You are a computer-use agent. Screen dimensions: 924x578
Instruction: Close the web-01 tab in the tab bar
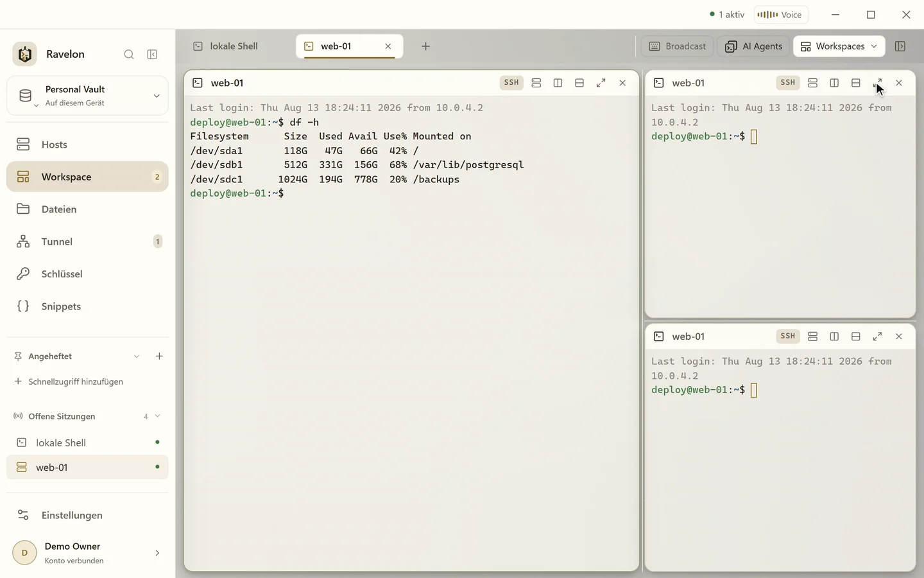(x=388, y=46)
